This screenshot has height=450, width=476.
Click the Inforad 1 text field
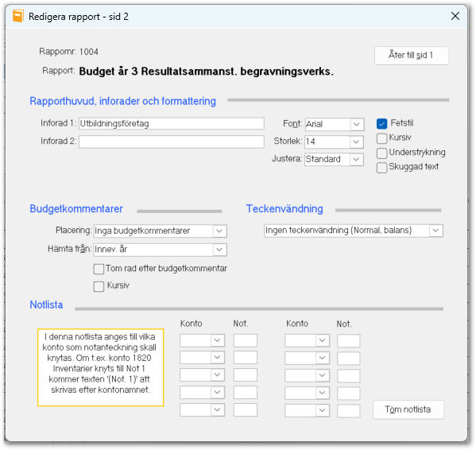(x=172, y=123)
